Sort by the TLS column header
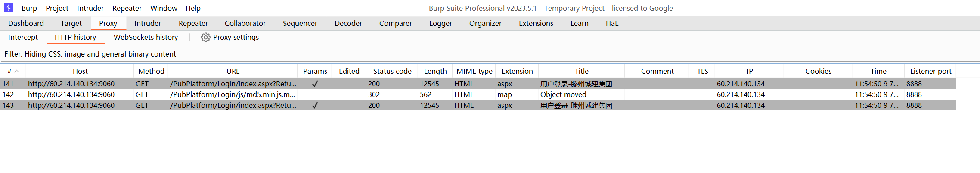This screenshot has height=173, width=980. (x=702, y=71)
